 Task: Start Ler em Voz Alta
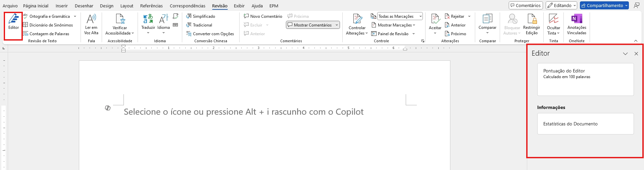tap(91, 24)
